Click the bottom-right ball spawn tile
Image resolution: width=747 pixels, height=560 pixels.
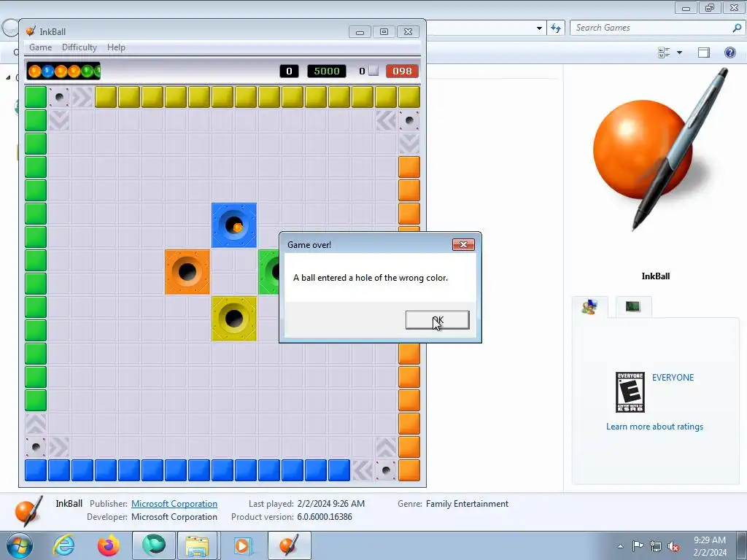tap(386, 470)
